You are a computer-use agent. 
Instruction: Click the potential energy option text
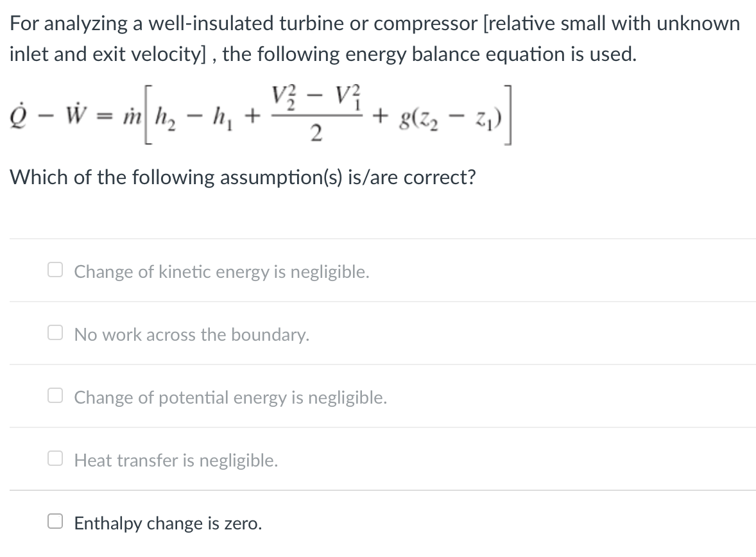click(230, 397)
